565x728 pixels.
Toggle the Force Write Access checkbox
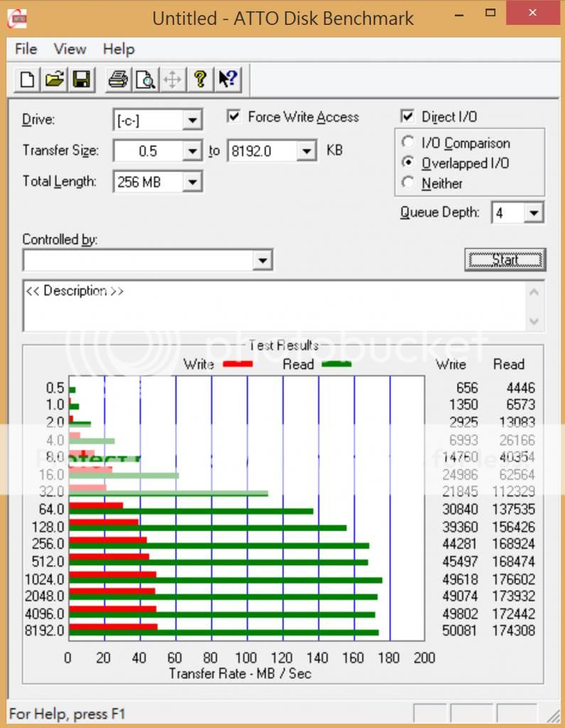coord(234,117)
